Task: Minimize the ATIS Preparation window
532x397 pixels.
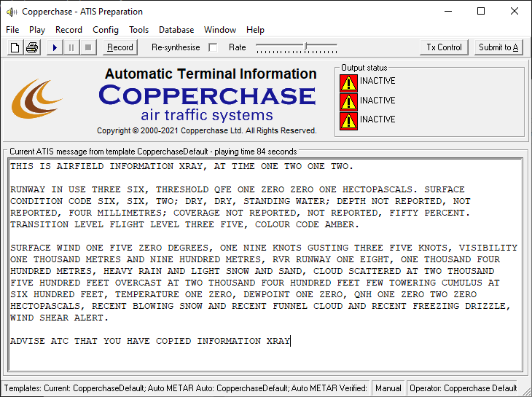Action: coord(448,11)
